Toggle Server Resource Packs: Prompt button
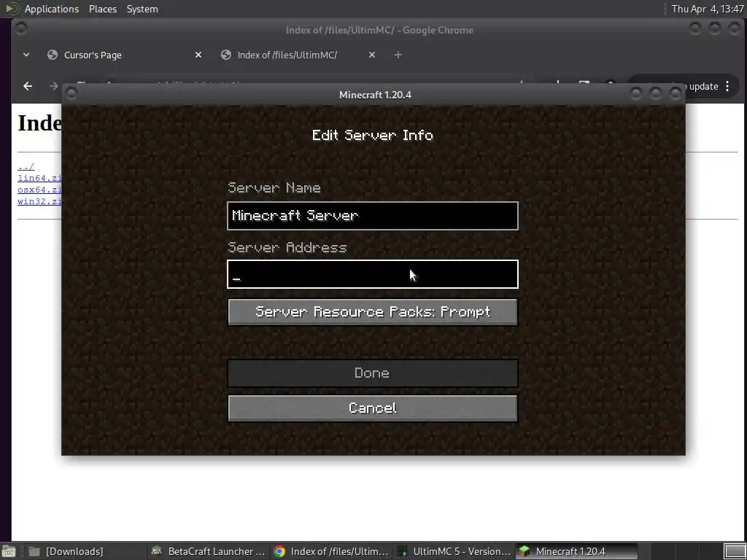Image resolution: width=747 pixels, height=560 pixels. pos(373,312)
